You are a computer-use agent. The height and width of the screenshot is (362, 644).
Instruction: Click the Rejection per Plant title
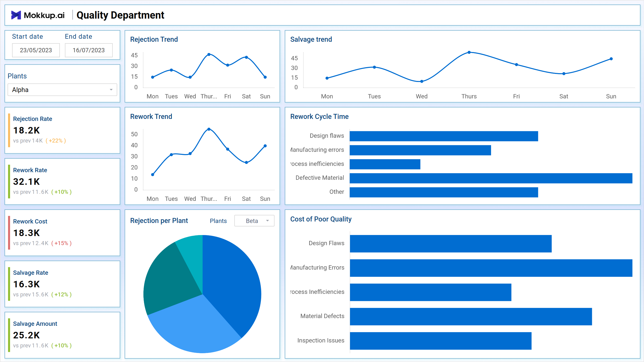pyautogui.click(x=159, y=220)
